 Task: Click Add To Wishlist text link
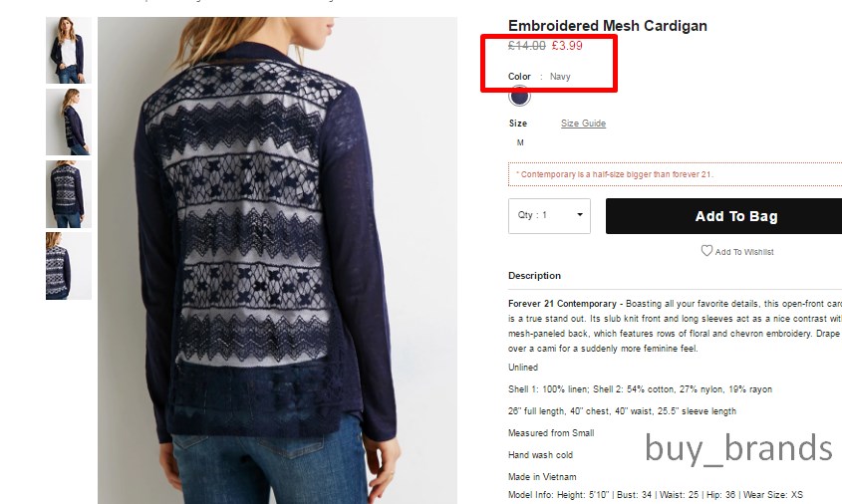click(x=744, y=252)
